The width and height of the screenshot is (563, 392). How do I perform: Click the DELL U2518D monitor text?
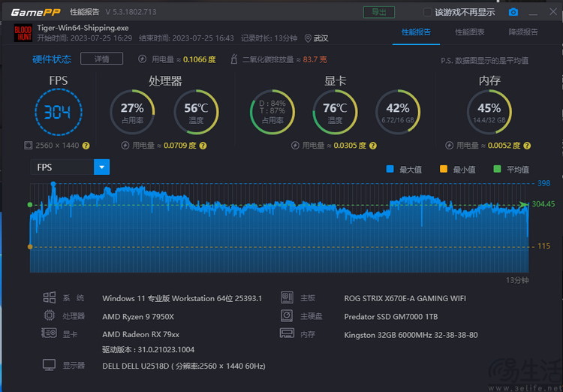[x=184, y=366]
